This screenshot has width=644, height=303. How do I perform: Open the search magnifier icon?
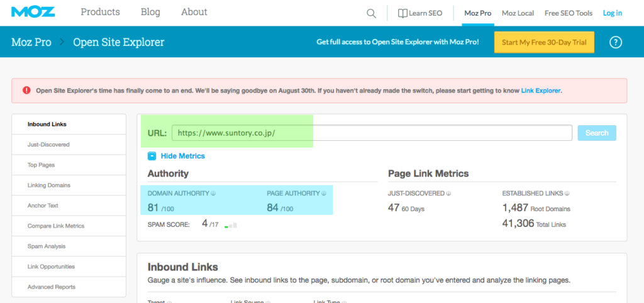tap(371, 14)
